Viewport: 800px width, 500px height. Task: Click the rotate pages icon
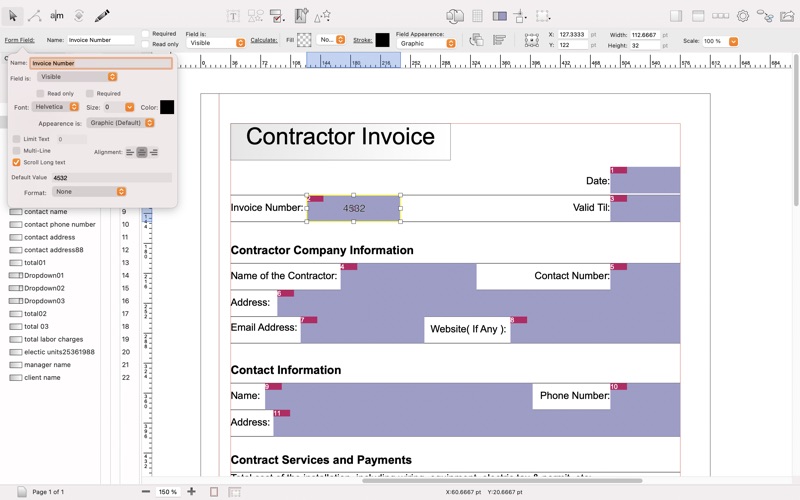pos(455,16)
